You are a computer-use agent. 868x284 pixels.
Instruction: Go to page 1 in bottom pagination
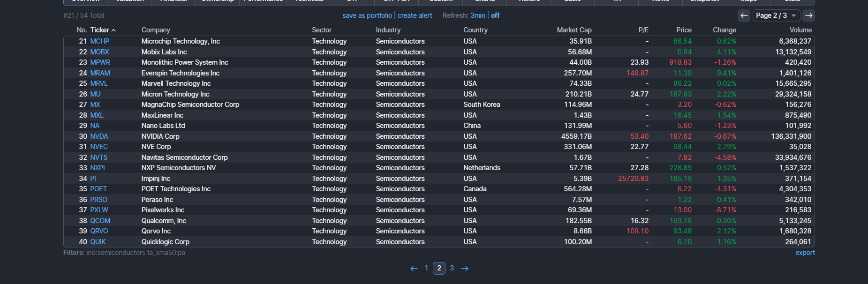click(x=426, y=268)
